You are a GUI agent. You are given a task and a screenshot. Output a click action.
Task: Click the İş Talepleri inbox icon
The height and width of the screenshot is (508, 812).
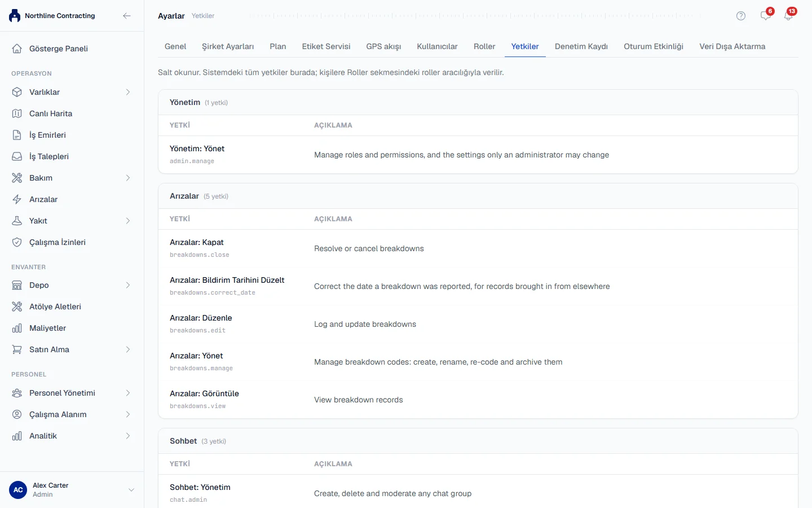[17, 156]
